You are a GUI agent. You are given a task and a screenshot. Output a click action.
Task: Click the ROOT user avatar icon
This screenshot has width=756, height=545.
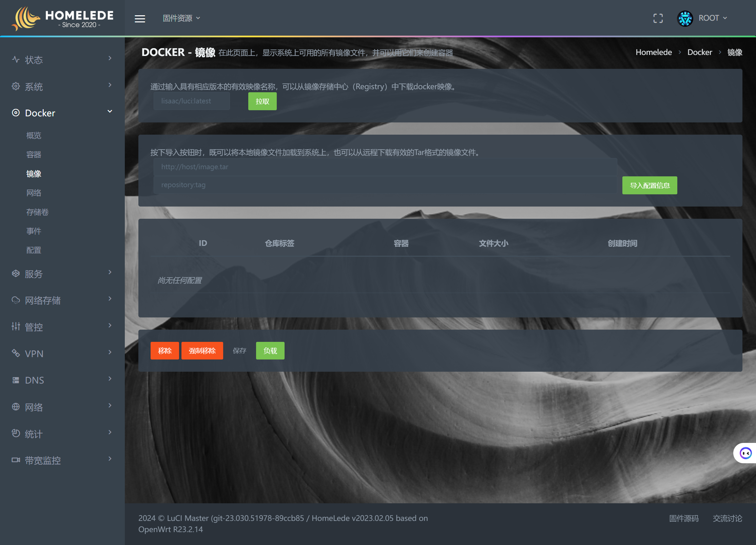[x=685, y=18]
